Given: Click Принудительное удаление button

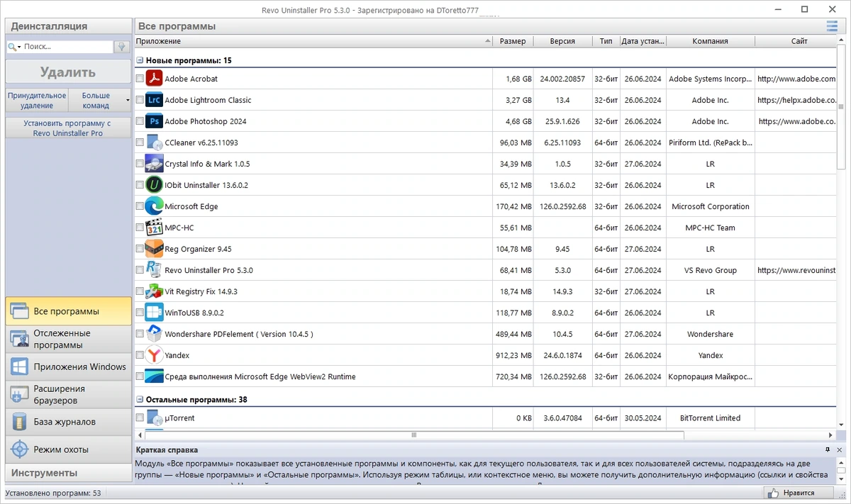Looking at the screenshot, I should pyautogui.click(x=37, y=100).
